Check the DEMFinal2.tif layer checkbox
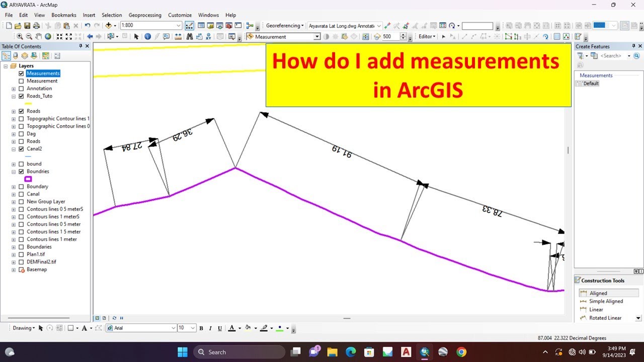This screenshot has width=644, height=362. coord(21,262)
